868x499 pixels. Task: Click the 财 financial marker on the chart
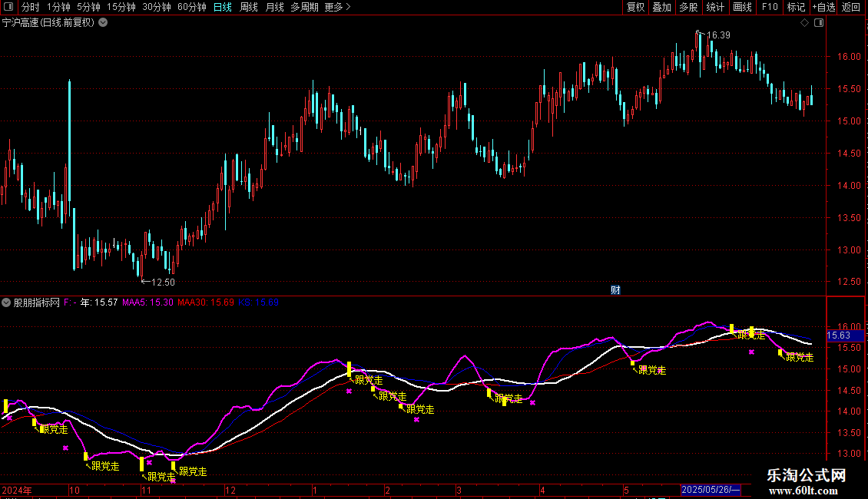(615, 290)
